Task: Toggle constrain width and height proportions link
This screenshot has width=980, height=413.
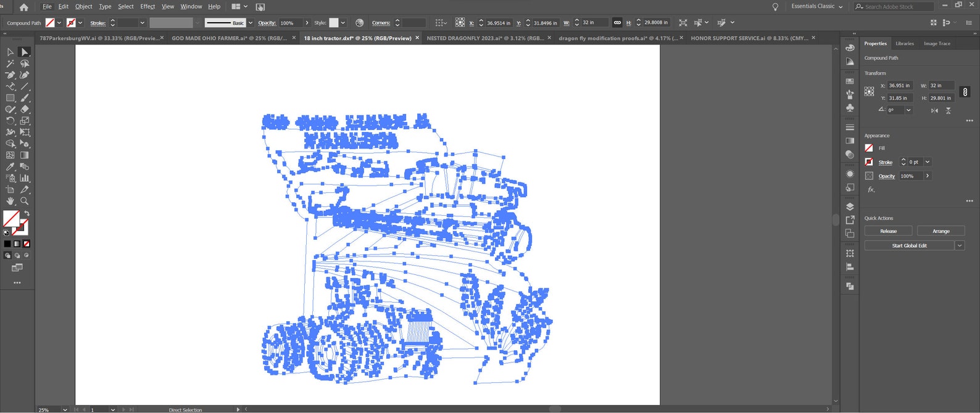Action: (965, 92)
